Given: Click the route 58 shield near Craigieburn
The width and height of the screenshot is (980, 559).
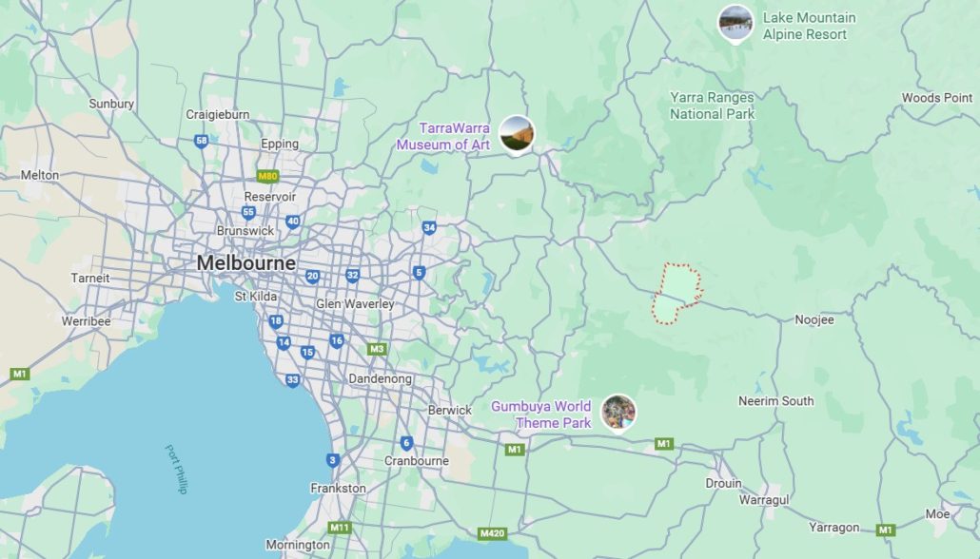Looking at the screenshot, I should pos(201,141).
